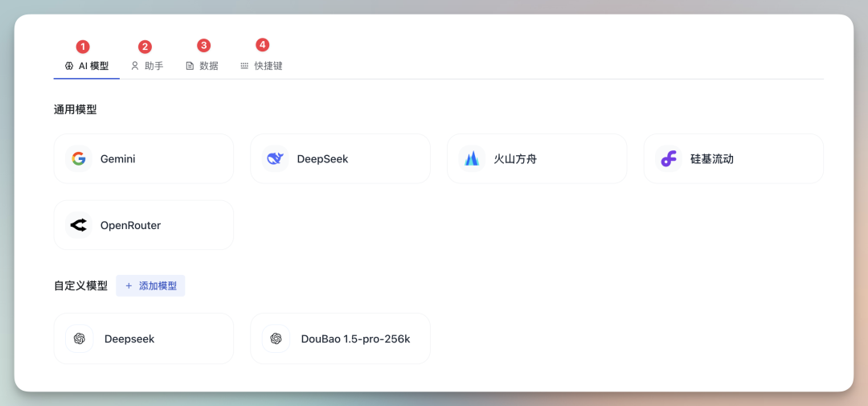Click the OpenRouter label text
The image size is (868, 406).
131,225
